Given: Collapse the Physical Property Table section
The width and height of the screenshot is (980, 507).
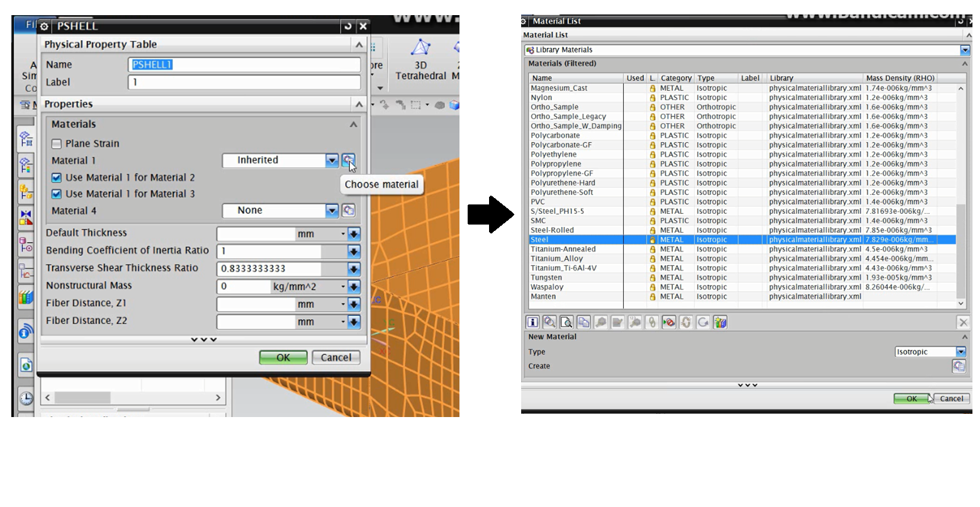Looking at the screenshot, I should (359, 45).
